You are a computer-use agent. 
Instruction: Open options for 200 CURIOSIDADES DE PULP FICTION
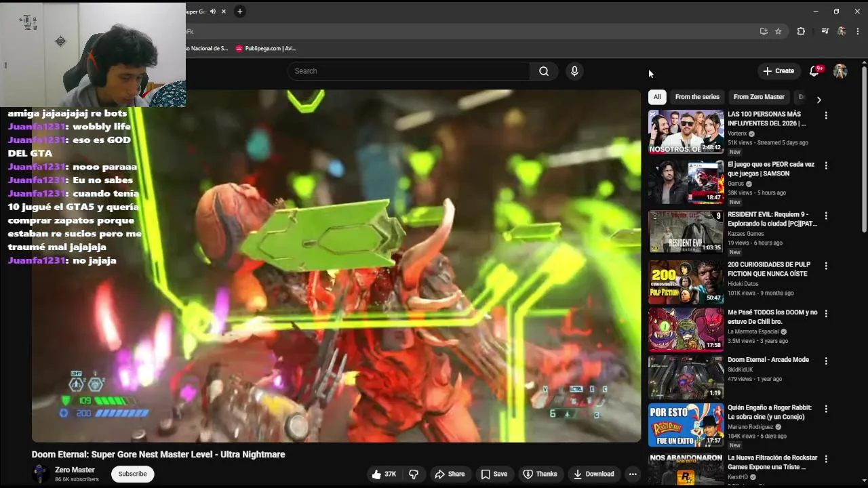click(826, 266)
